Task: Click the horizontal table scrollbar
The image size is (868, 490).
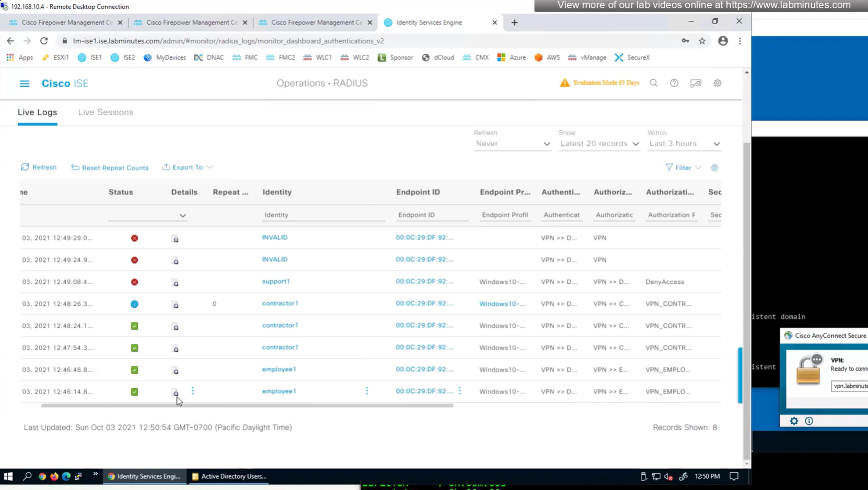Action: [x=247, y=405]
